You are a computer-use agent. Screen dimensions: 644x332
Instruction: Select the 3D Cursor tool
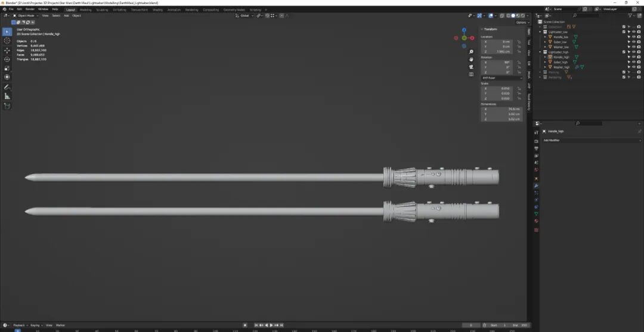7,41
